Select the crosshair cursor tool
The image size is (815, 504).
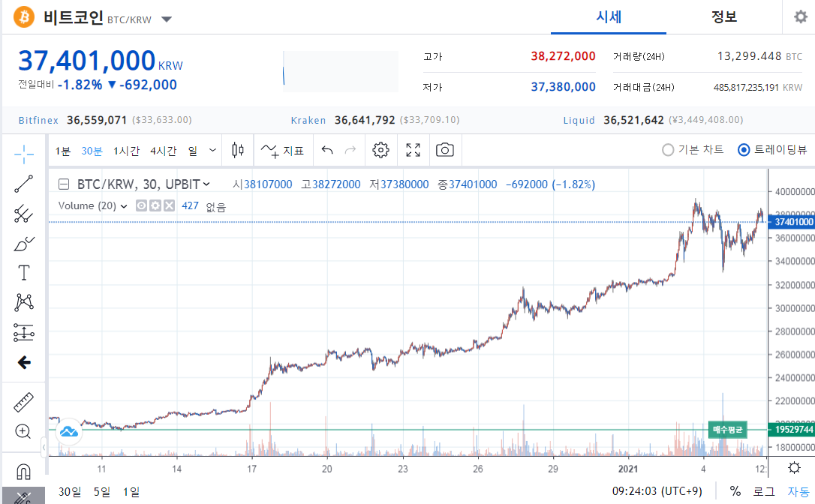(x=23, y=154)
